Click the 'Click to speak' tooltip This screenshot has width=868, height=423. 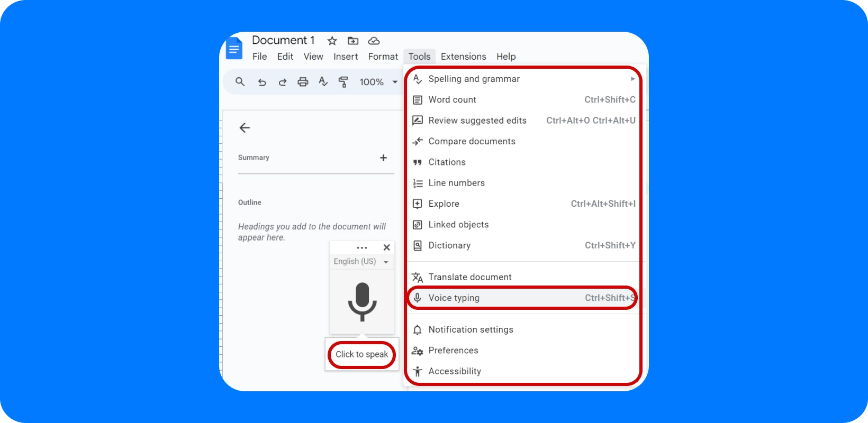click(362, 354)
